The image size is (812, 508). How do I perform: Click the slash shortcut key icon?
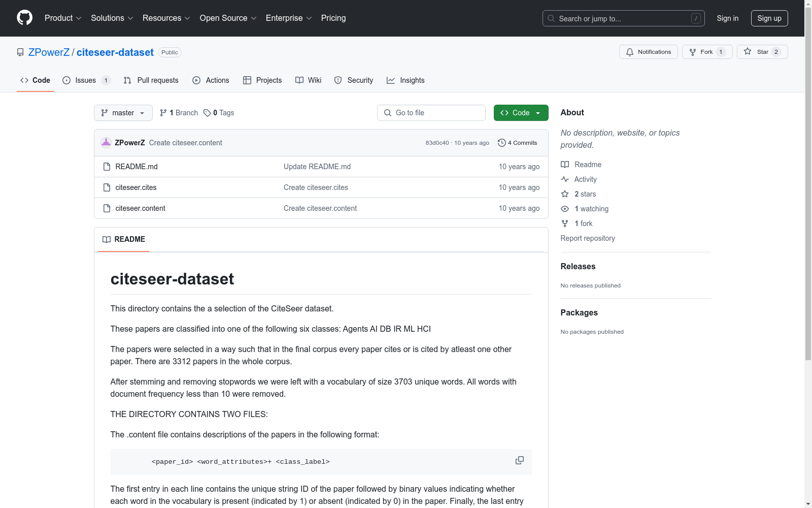coord(696,18)
